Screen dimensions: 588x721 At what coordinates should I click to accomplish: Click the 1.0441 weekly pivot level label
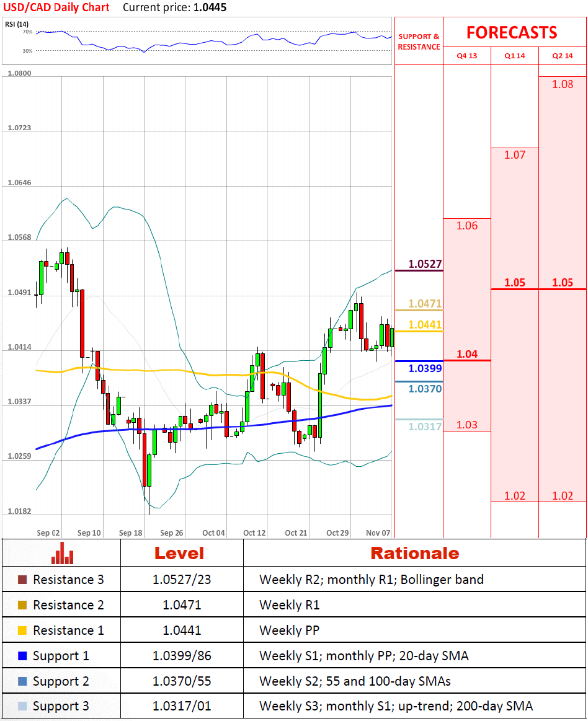click(x=425, y=324)
